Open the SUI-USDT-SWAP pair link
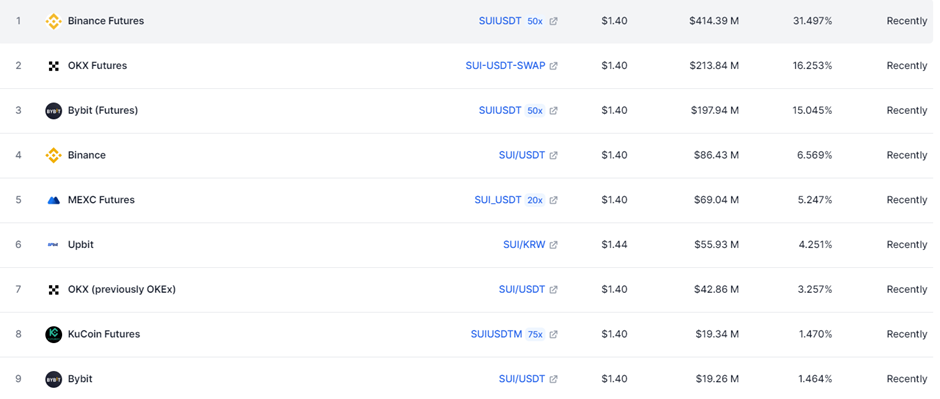The image size is (940, 399). 505,66
